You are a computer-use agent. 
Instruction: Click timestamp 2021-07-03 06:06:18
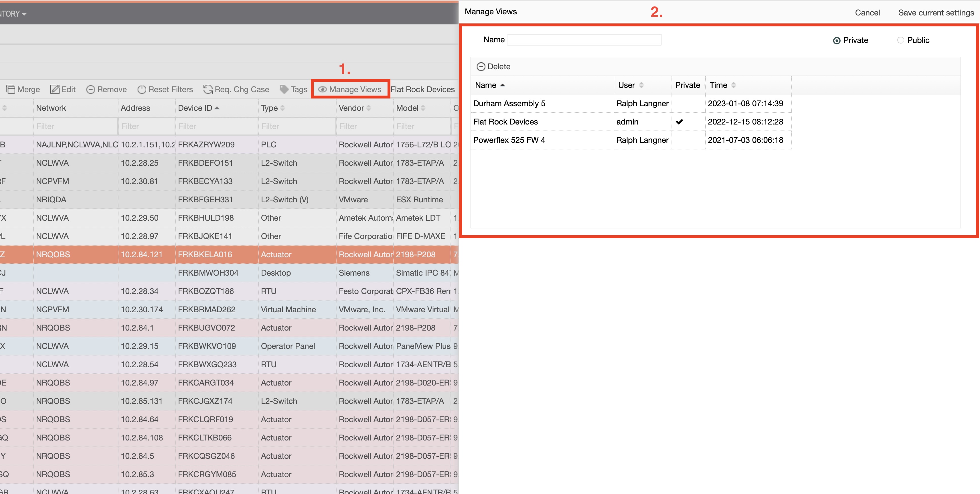745,140
